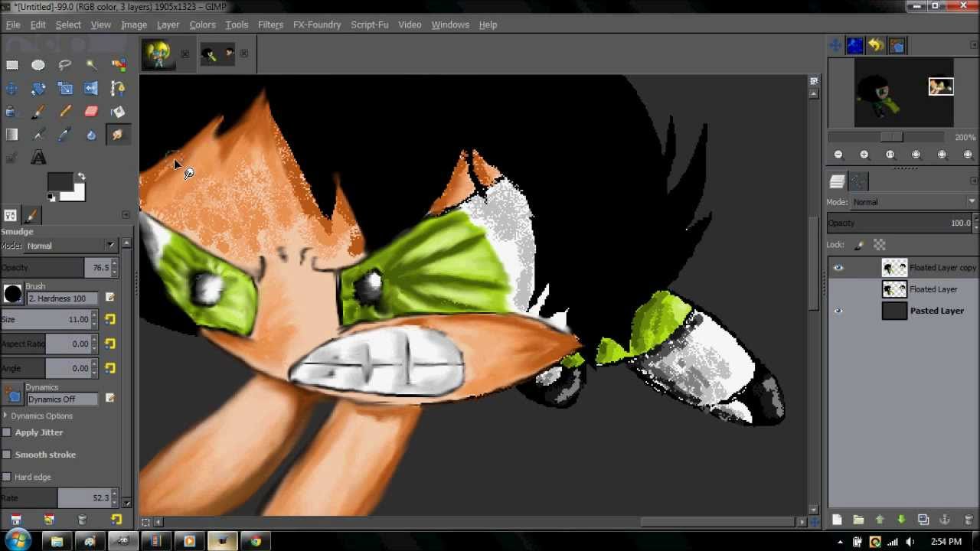This screenshot has height=551, width=980.
Task: Select the Blend gradient tool
Action: pyautogui.click(x=12, y=135)
